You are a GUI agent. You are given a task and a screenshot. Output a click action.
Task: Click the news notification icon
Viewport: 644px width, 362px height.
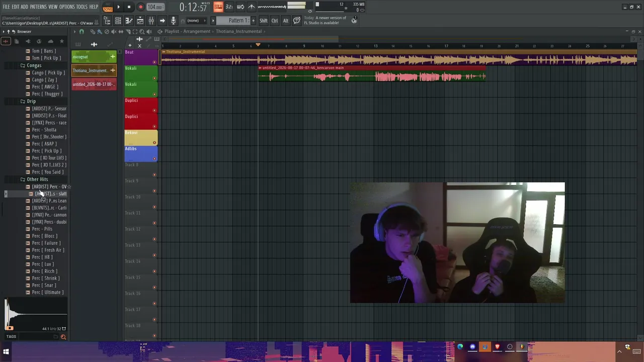354,20
